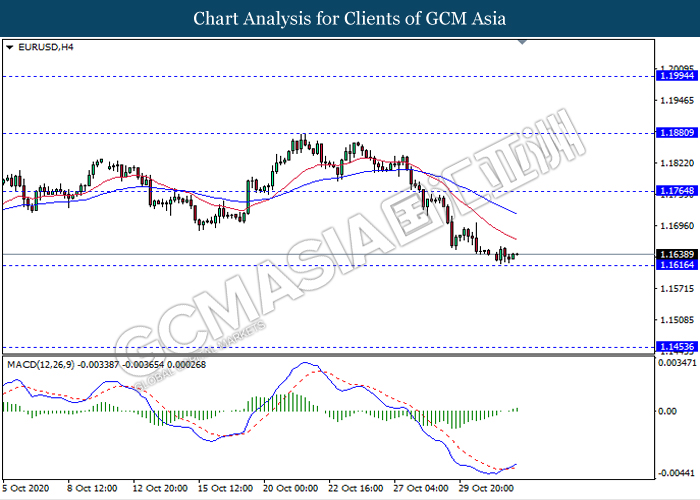
Task: Select the 5 Oct 2020 date label
Action: point(27,489)
